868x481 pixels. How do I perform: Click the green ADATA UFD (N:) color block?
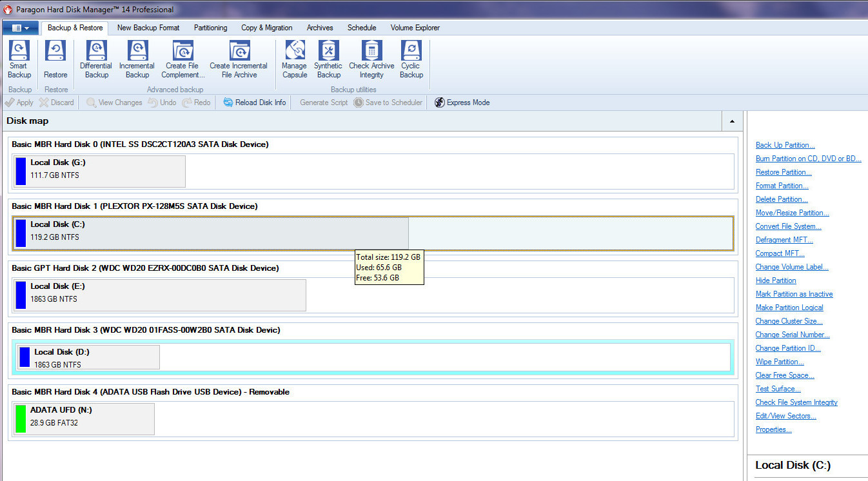(21, 418)
